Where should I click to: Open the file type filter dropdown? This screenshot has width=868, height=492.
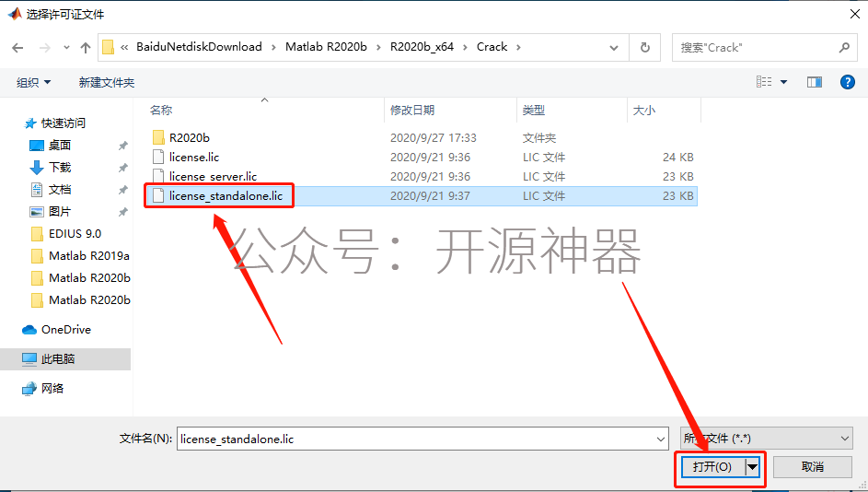[x=766, y=439]
